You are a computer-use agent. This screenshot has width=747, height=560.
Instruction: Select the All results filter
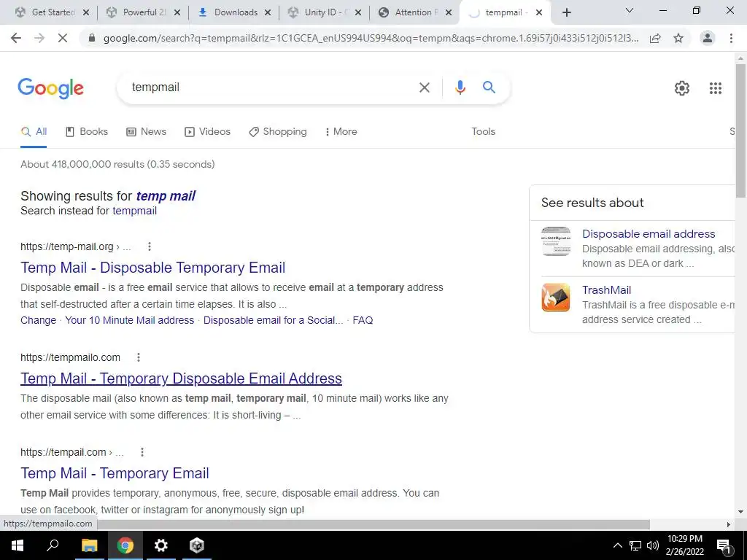pos(34,132)
